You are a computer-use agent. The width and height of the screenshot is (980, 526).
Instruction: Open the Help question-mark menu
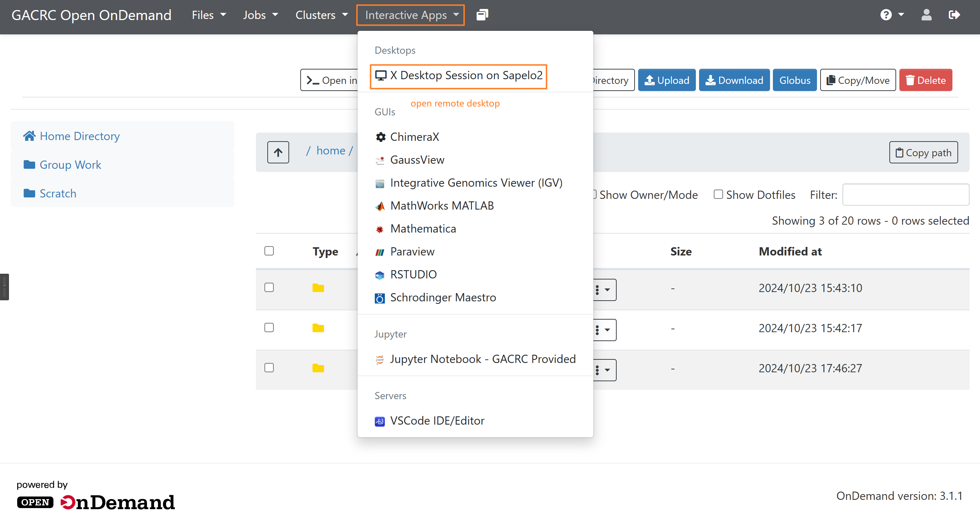[x=892, y=15]
